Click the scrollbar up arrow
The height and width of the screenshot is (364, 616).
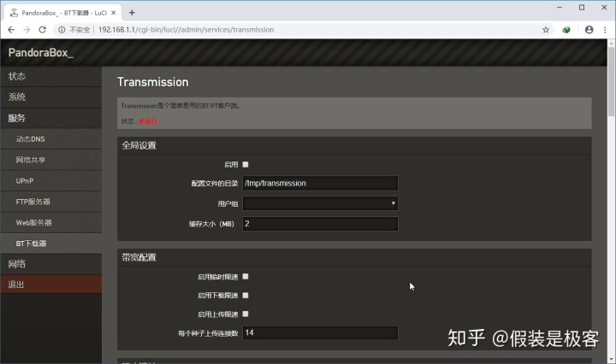click(x=611, y=43)
